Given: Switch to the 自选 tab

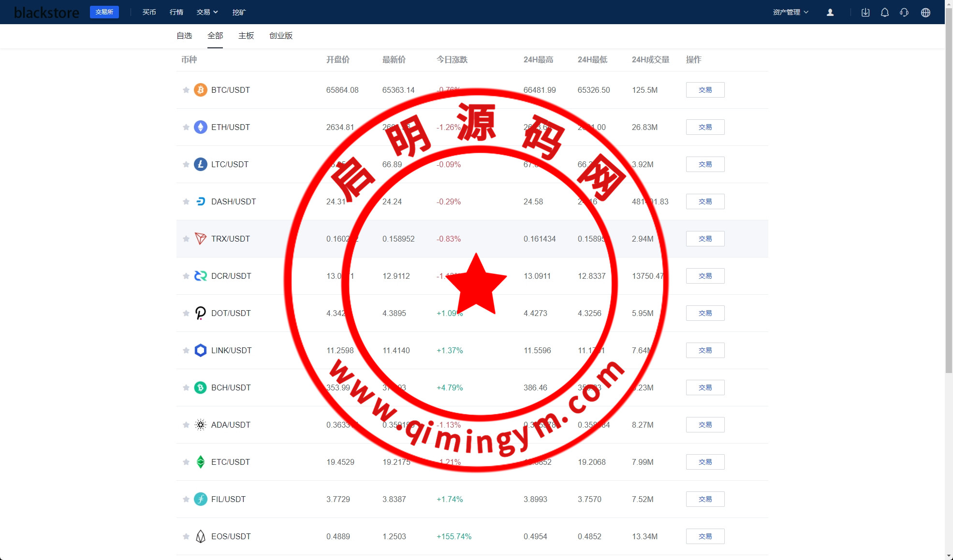Looking at the screenshot, I should tap(184, 36).
